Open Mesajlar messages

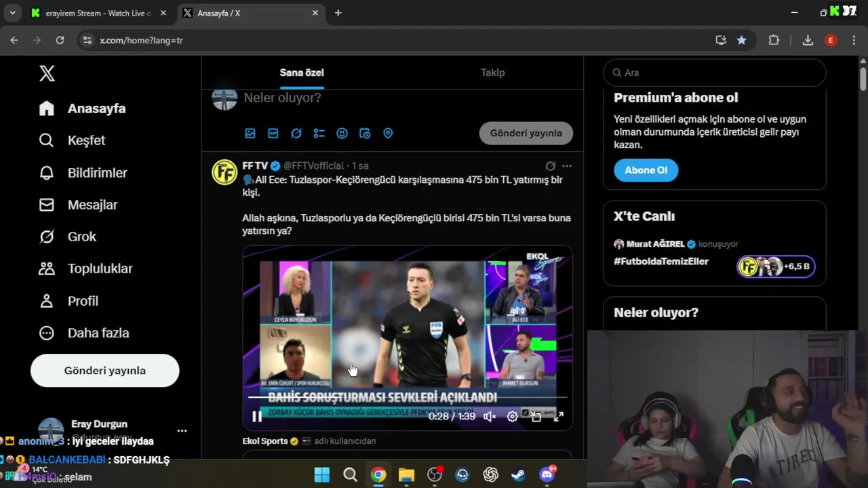pos(78,205)
